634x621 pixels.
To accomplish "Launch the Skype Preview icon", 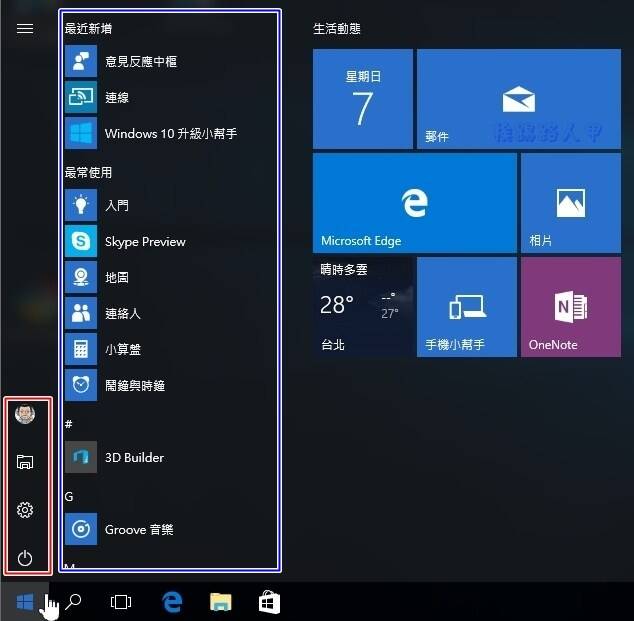I will click(x=81, y=241).
